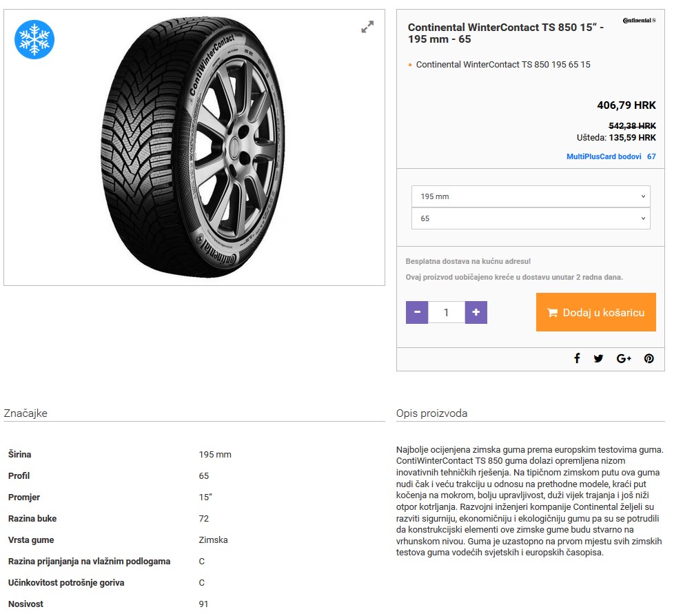Viewport: 683px width, 616px height.
Task: Click the cart icon in the Dodaj button
Action: point(552,312)
